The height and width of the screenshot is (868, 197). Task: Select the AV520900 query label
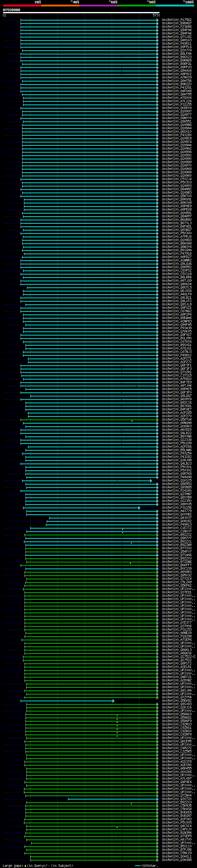(x=11, y=10)
